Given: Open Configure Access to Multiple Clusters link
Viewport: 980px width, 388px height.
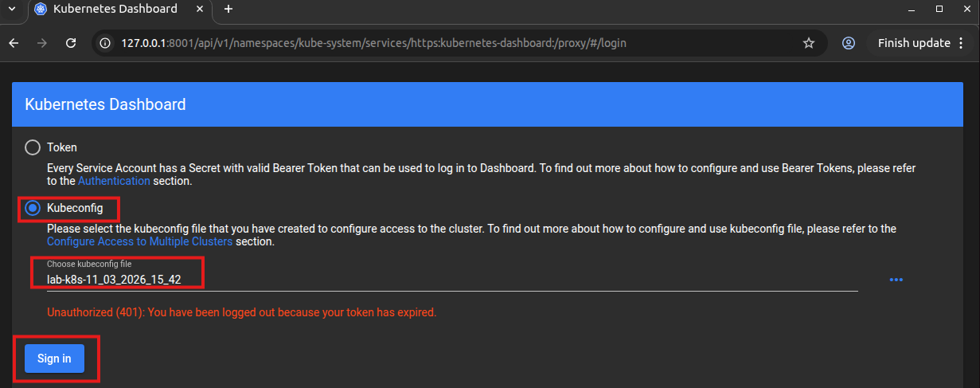Looking at the screenshot, I should click(x=140, y=241).
